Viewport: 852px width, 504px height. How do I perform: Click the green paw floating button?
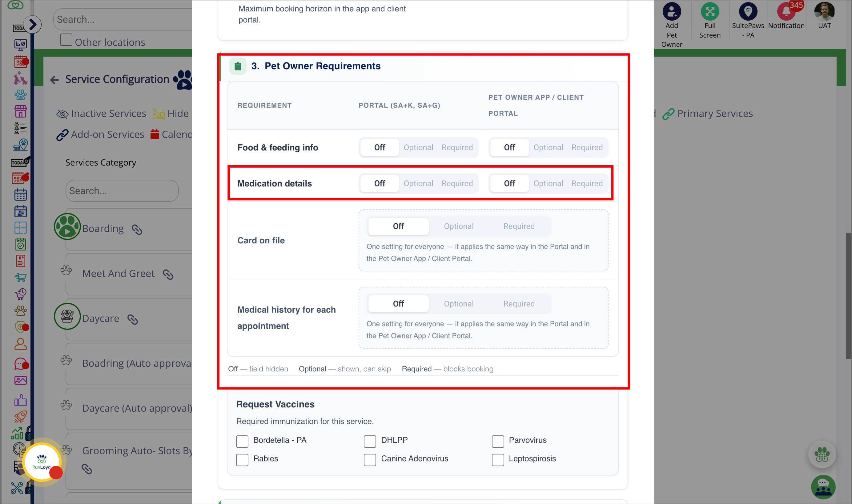coord(822,454)
